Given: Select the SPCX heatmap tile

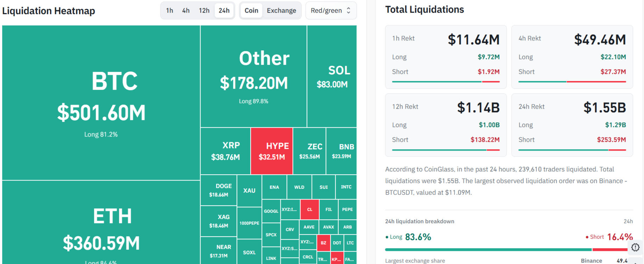Looking at the screenshot, I should tap(271, 235).
